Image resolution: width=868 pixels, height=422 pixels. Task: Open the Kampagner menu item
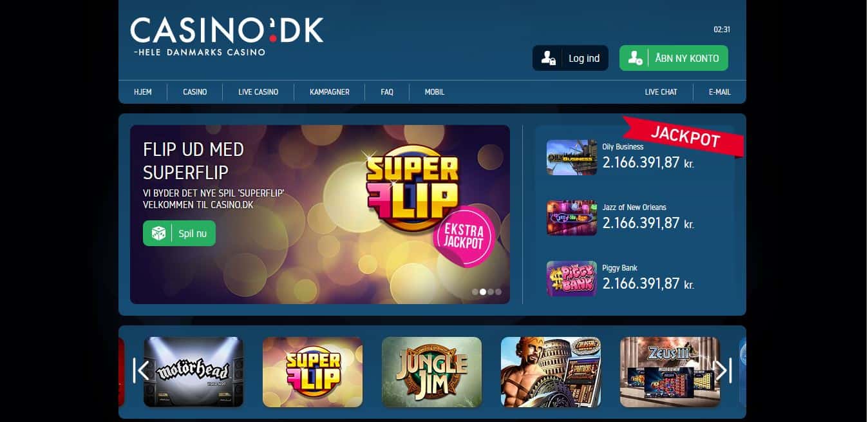pyautogui.click(x=330, y=92)
